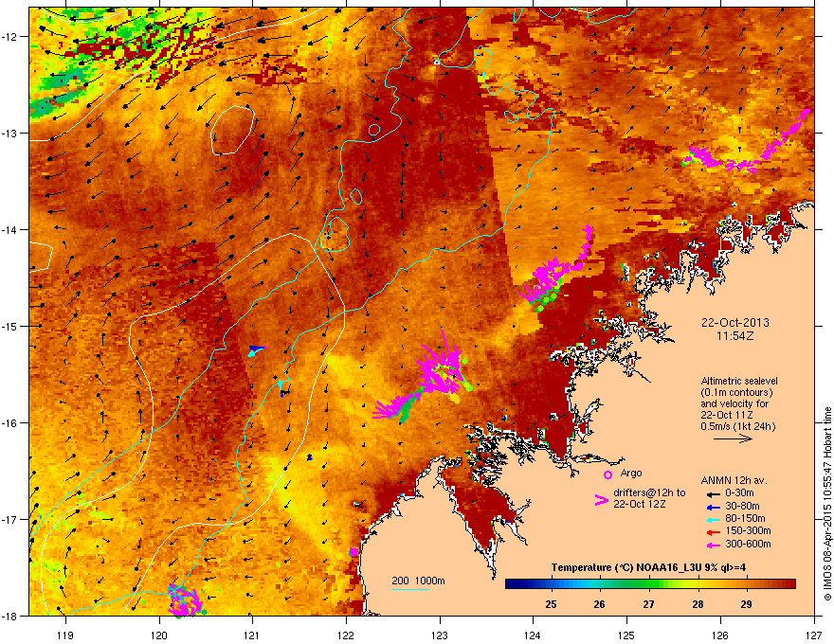Click the 'ANMN 12h av.' legend heading
834x644 pixels.
click(734, 480)
